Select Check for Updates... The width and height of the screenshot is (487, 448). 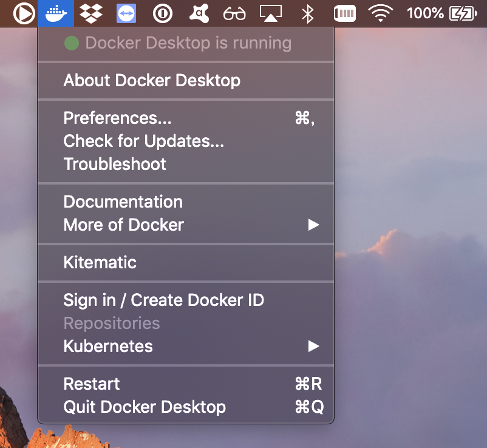pos(186,141)
